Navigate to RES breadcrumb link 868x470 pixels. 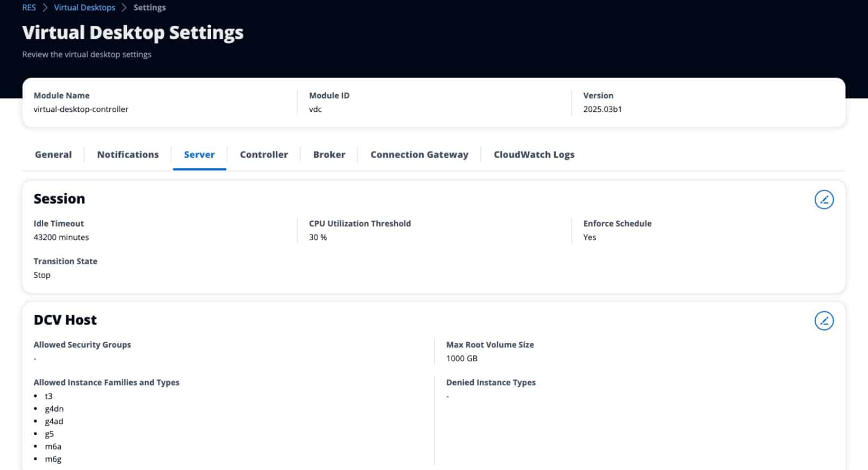click(x=29, y=8)
